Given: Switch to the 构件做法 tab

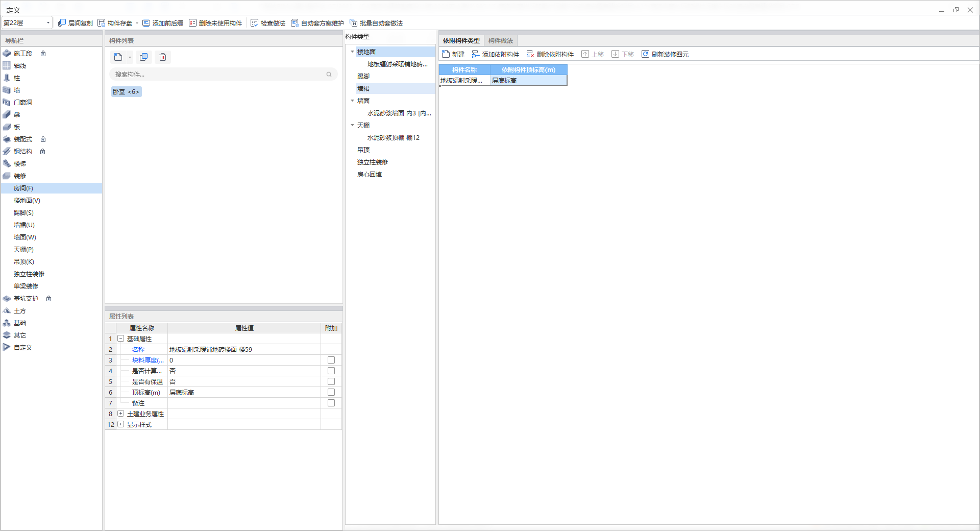Looking at the screenshot, I should pyautogui.click(x=501, y=41).
